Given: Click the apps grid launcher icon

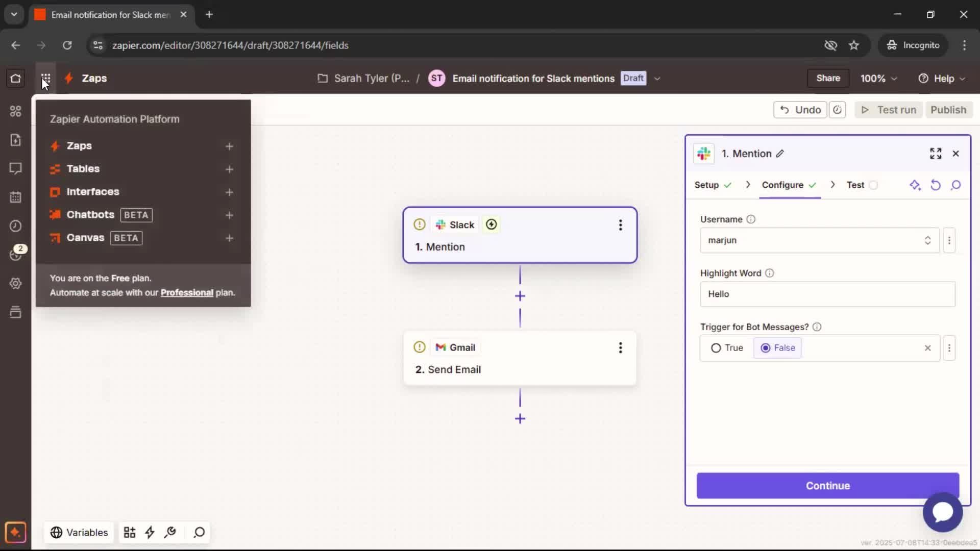Looking at the screenshot, I should 46,79.
